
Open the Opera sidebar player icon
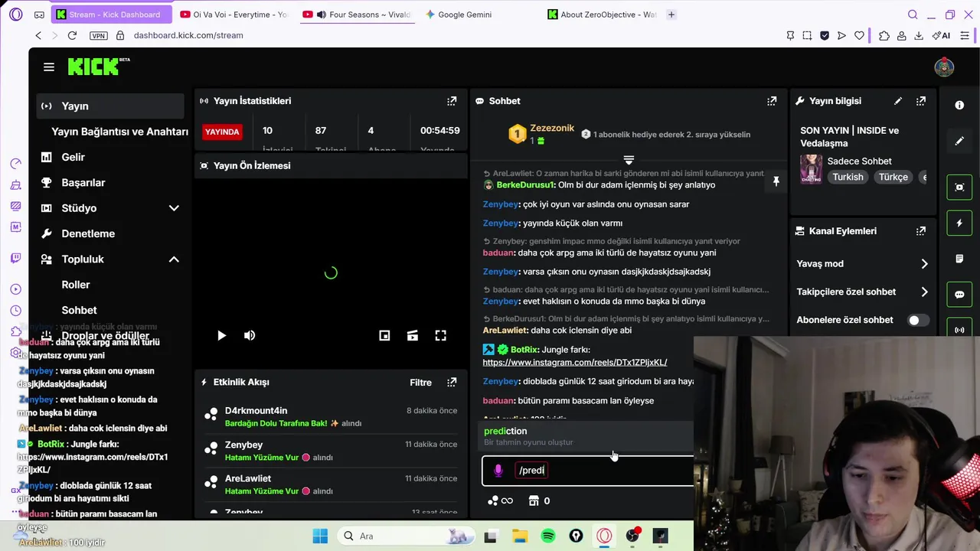point(16,289)
